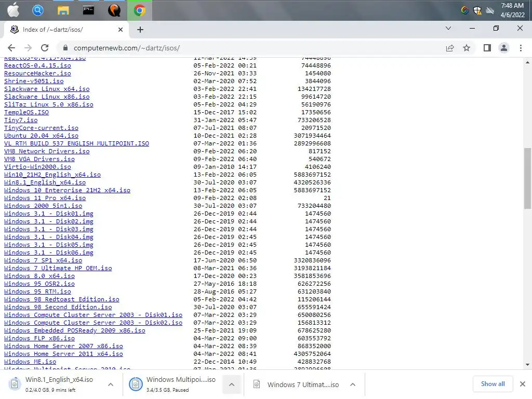Download Windows 2000 5in1.iso
The image size is (532, 399).
43,206
